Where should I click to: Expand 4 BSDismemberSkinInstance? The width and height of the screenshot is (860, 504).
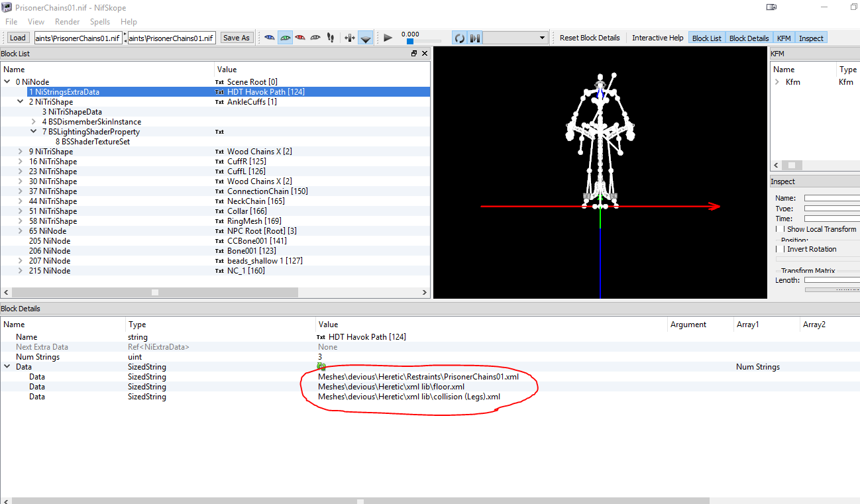(x=34, y=122)
